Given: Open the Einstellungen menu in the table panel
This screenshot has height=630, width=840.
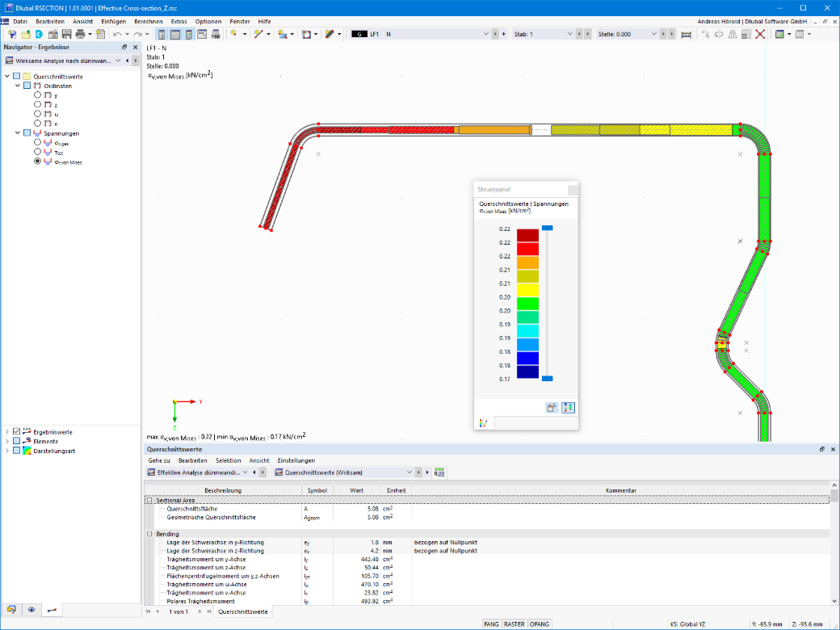Looking at the screenshot, I should [296, 460].
